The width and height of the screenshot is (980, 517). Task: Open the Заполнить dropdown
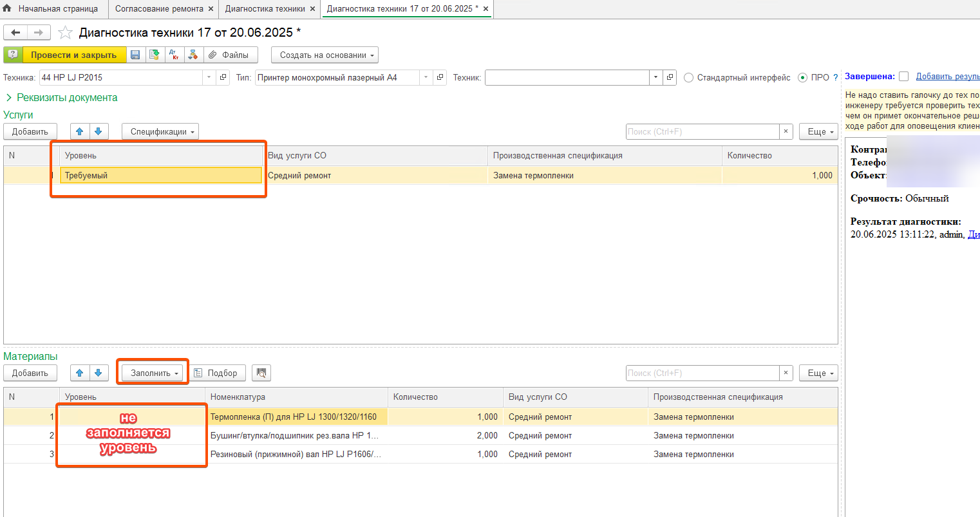[x=153, y=373]
